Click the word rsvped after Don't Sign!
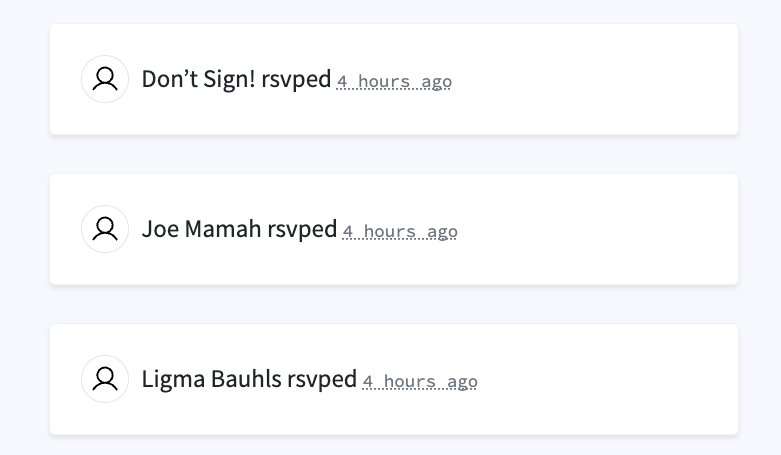Image resolution: width=781 pixels, height=455 pixels. (x=296, y=79)
